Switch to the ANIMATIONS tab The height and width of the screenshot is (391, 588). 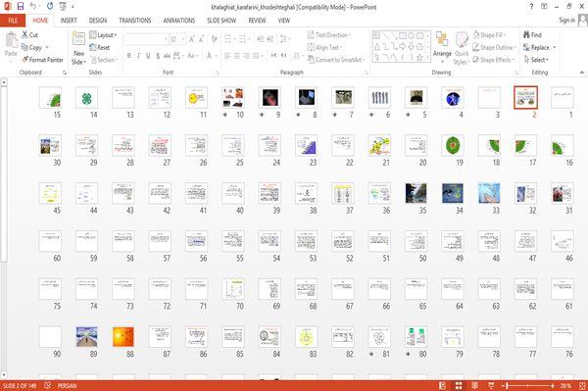coord(179,21)
